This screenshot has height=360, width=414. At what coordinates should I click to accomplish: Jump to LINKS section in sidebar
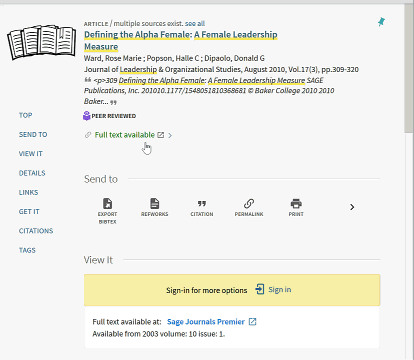[29, 192]
